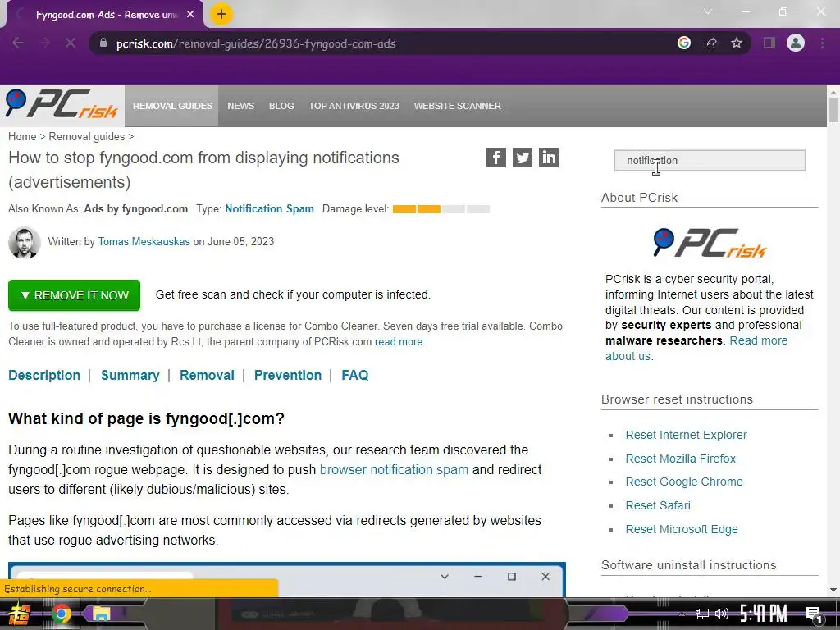The width and height of the screenshot is (840, 630).
Task: Click the sidebar PCrisk logo image
Action: click(710, 244)
